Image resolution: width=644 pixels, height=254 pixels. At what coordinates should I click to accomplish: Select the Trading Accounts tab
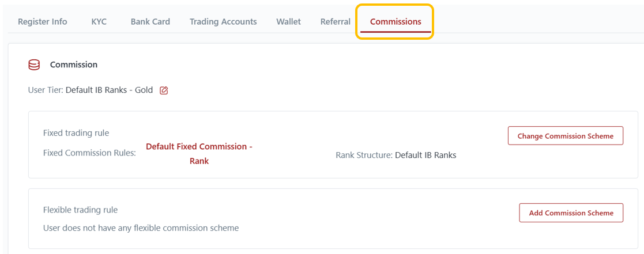223,22
